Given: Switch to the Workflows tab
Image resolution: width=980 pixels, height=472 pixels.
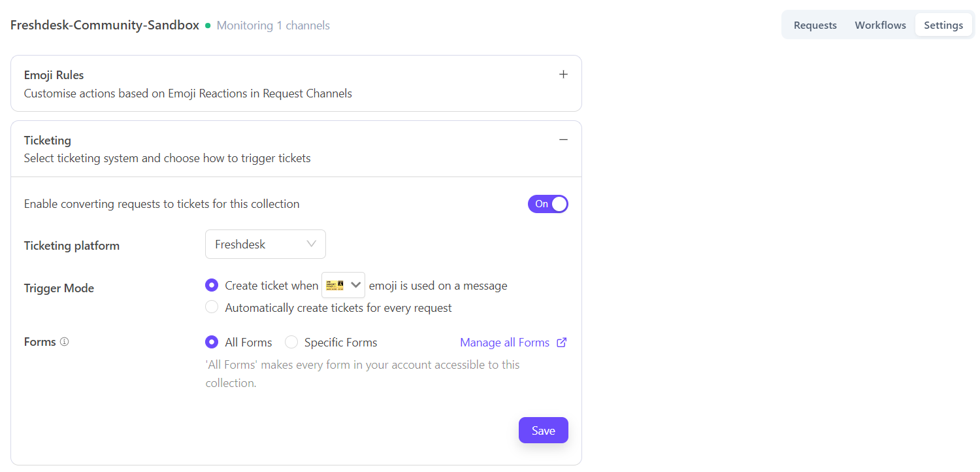Looking at the screenshot, I should [880, 25].
